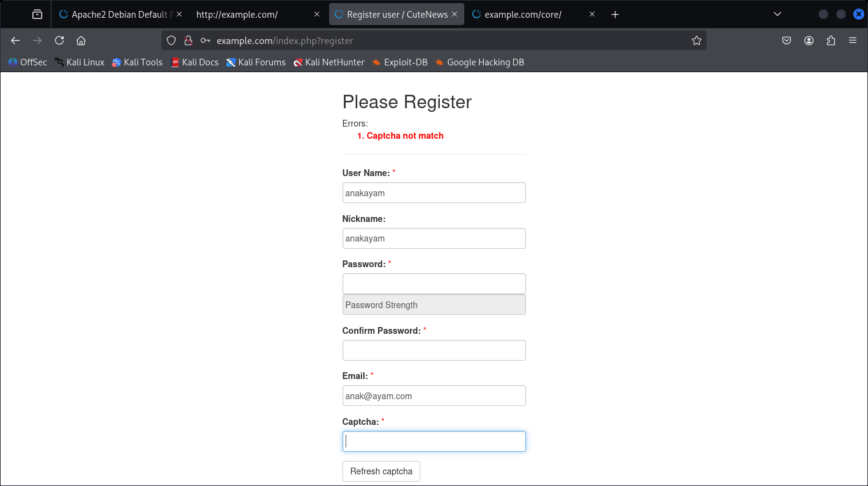Go to the browser home page
The width and height of the screenshot is (868, 486).
pyautogui.click(x=81, y=40)
